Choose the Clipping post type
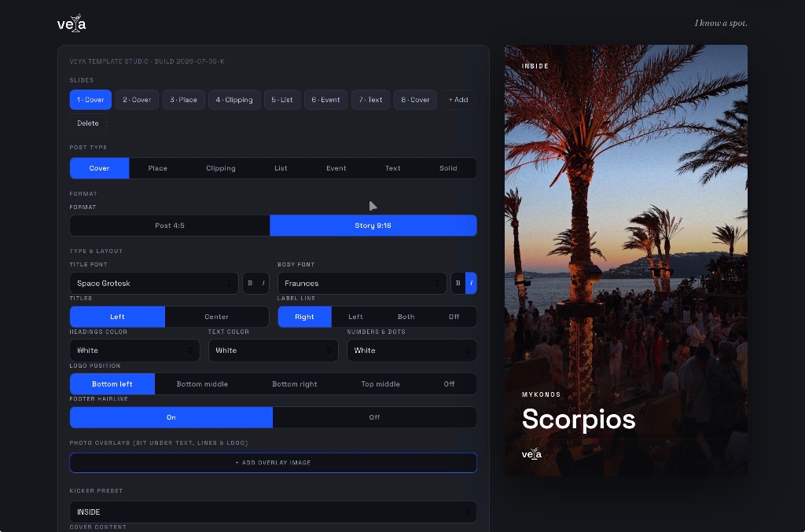This screenshot has height=532, width=805. [x=221, y=168]
